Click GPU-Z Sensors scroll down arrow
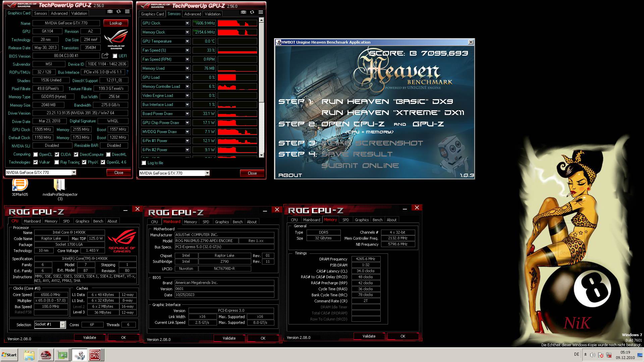Screen dimensions: 644x362 pyautogui.click(x=262, y=155)
